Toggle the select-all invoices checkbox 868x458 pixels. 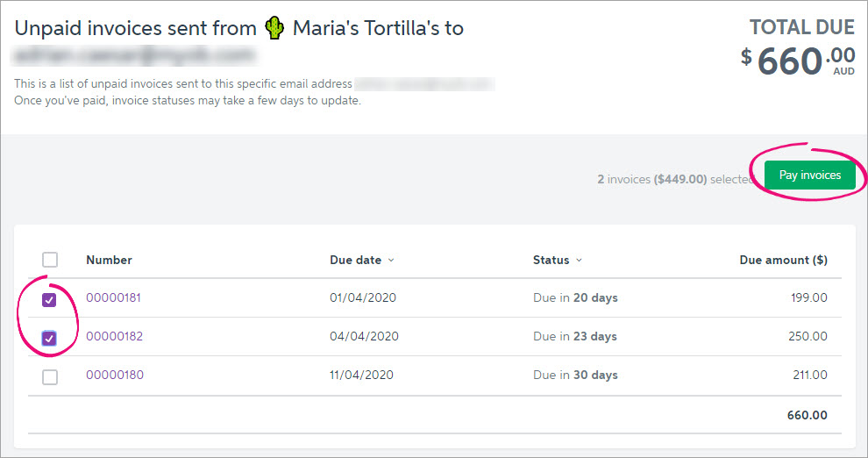click(x=50, y=260)
